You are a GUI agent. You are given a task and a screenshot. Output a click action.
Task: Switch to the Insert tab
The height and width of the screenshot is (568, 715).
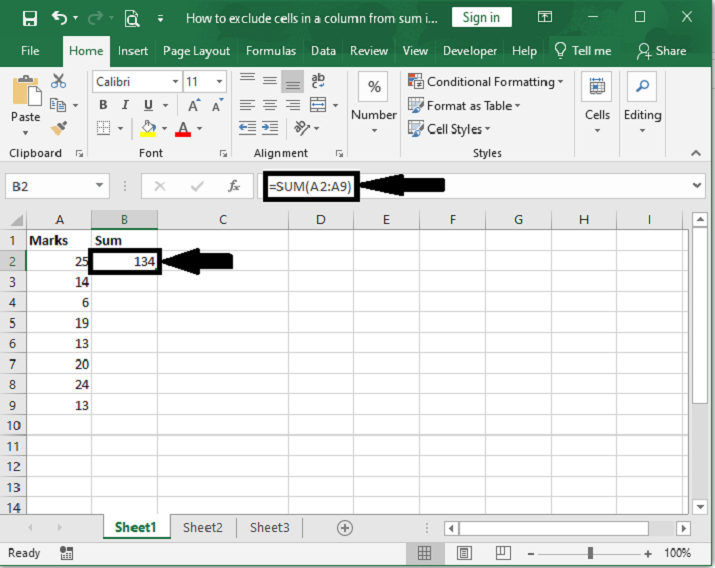click(x=133, y=51)
